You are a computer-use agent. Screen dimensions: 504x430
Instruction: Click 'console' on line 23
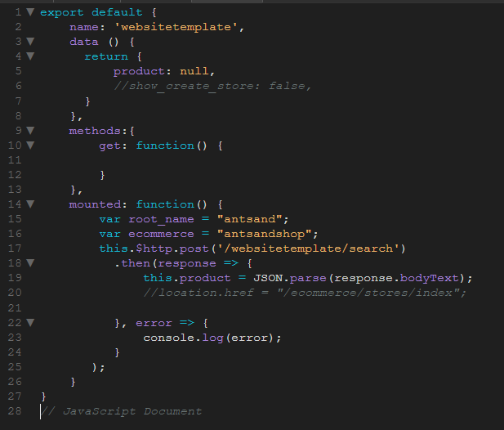point(169,338)
